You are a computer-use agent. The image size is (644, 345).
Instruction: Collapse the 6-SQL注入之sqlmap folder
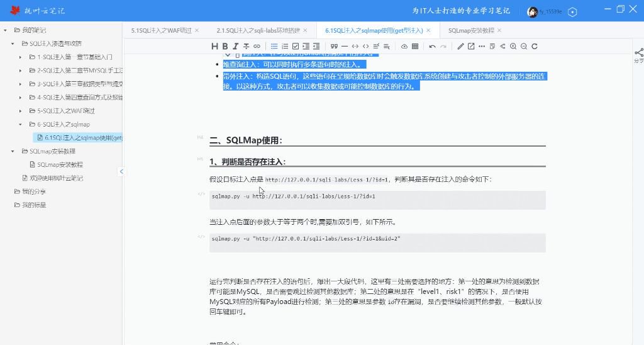(x=21, y=124)
